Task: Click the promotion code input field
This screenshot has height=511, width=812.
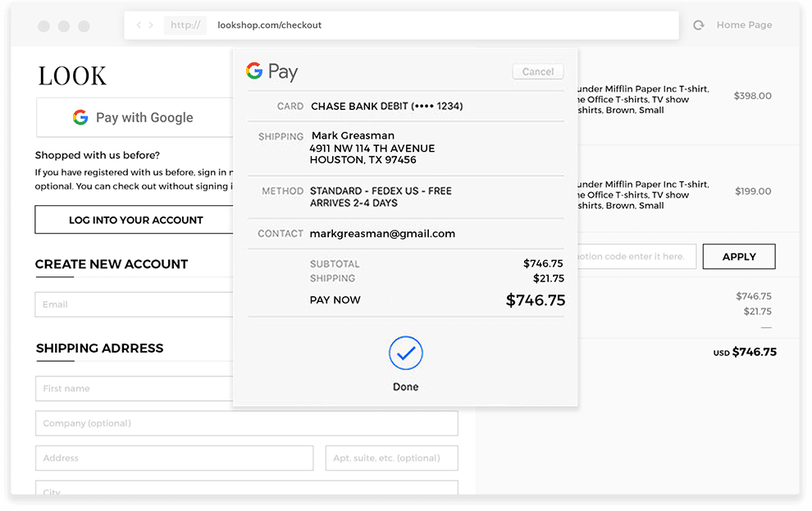Action: coord(636,257)
